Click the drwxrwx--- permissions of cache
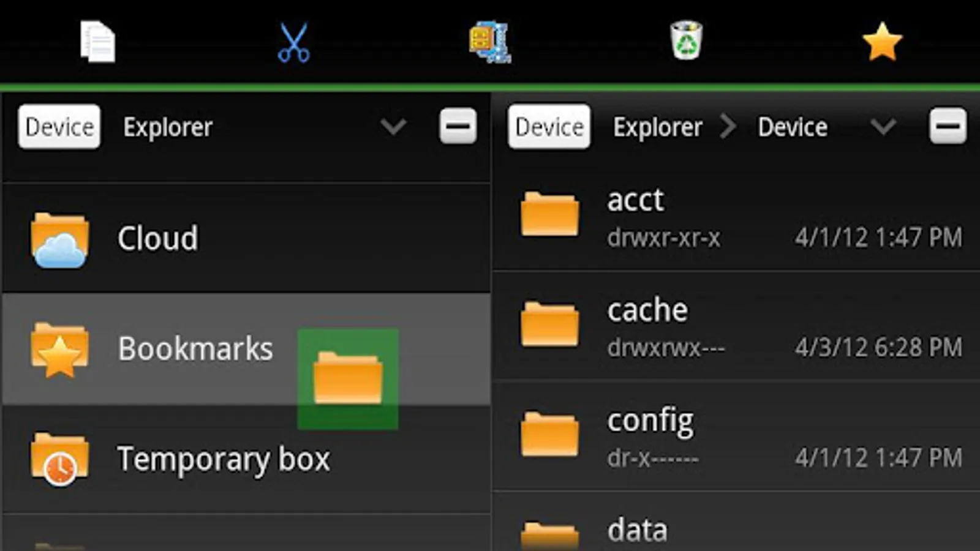The image size is (980, 551). [666, 348]
